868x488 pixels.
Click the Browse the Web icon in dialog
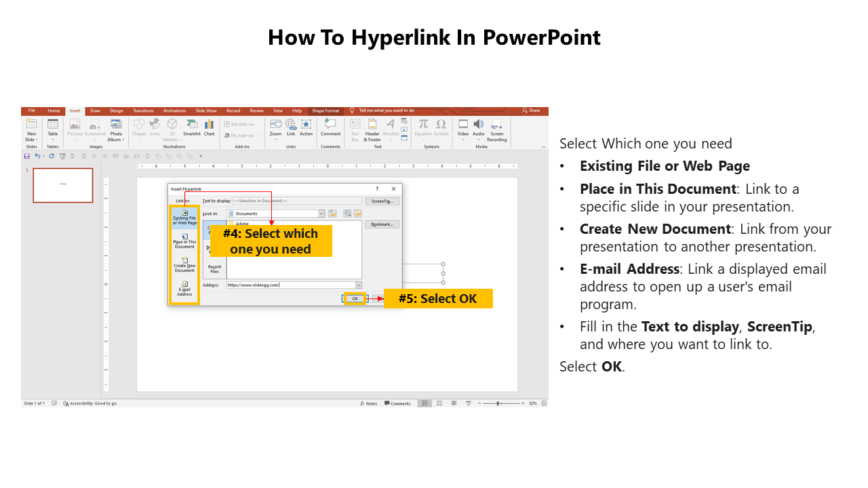pos(347,213)
